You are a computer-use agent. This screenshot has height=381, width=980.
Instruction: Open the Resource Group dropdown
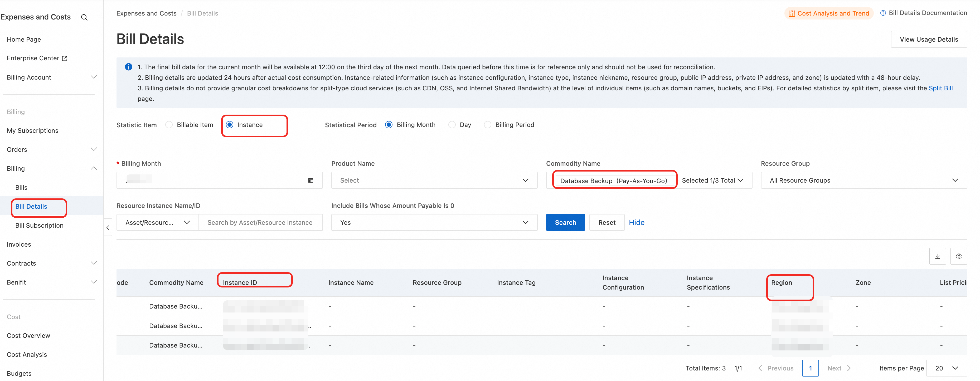pos(863,180)
